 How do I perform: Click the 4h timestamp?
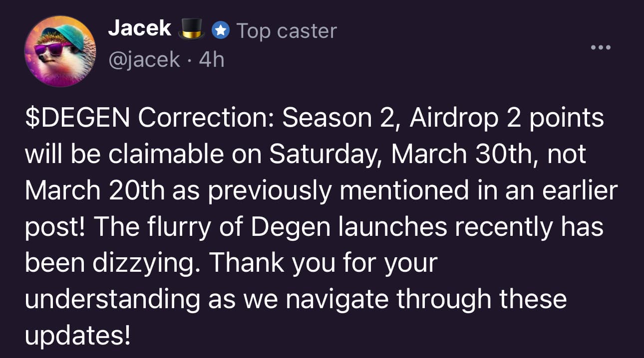pos(211,60)
